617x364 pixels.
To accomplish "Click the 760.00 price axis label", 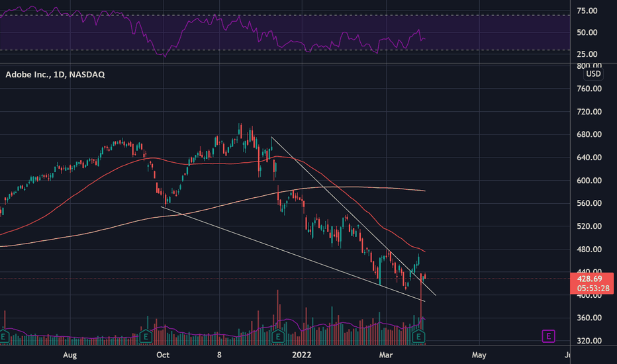I will [589, 89].
